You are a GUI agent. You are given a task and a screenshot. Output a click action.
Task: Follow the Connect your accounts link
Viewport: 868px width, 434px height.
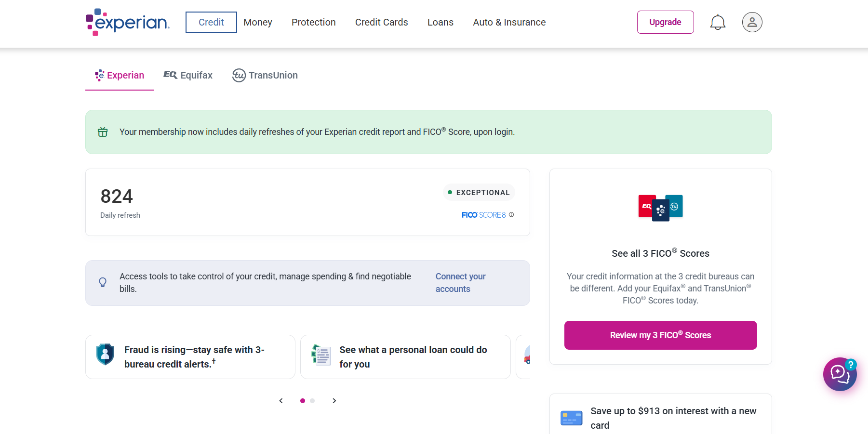(460, 283)
